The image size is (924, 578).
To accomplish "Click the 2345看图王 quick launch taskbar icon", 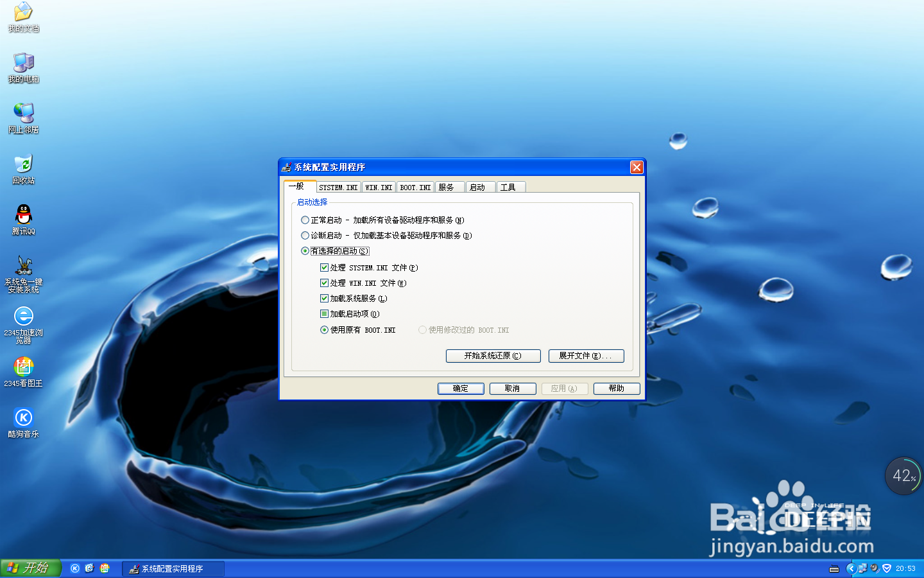I will 105,568.
